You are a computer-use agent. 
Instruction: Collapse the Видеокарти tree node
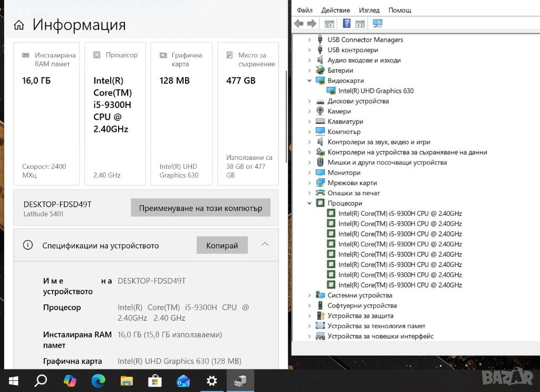(x=310, y=81)
